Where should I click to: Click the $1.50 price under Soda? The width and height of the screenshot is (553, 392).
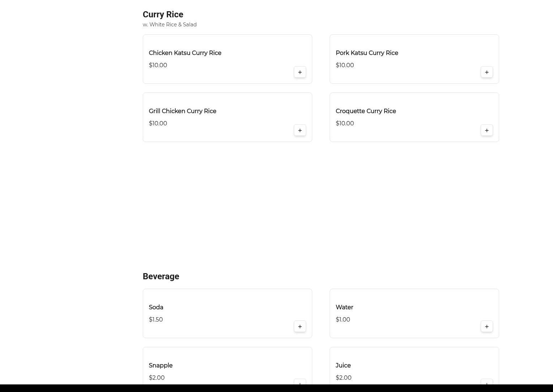pyautogui.click(x=156, y=320)
